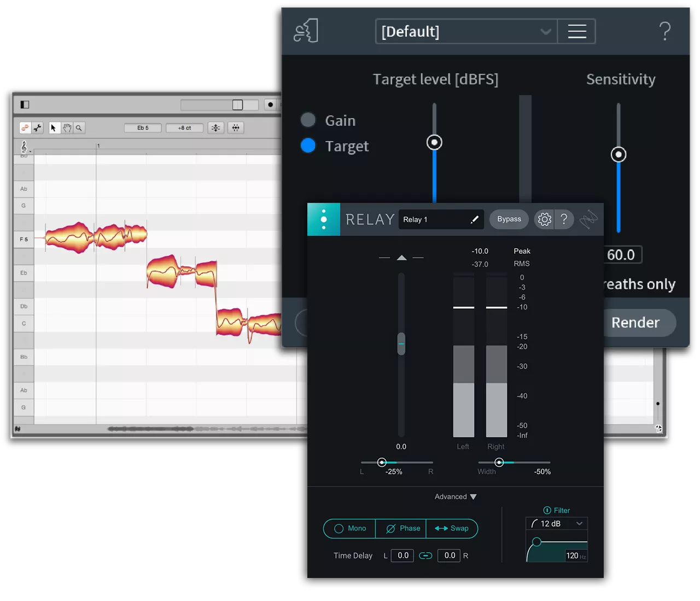Click the Render button
The width and height of the screenshot is (700, 601).
[x=638, y=323]
